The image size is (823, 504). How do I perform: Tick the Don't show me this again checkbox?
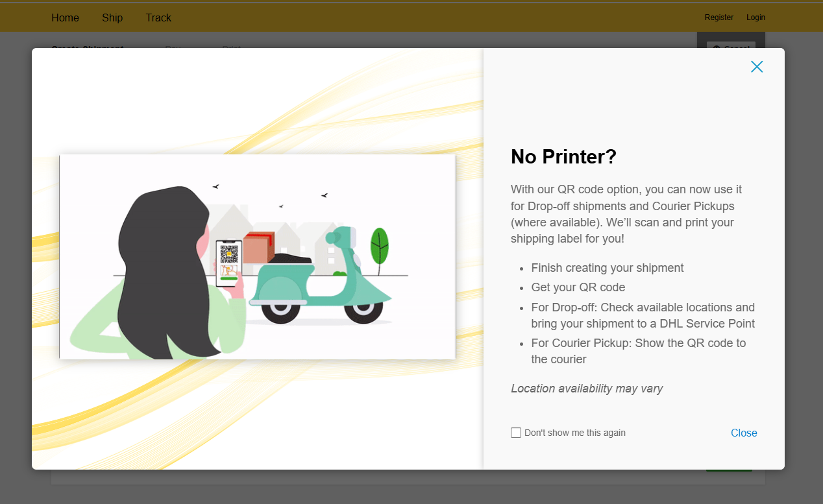[516, 433]
